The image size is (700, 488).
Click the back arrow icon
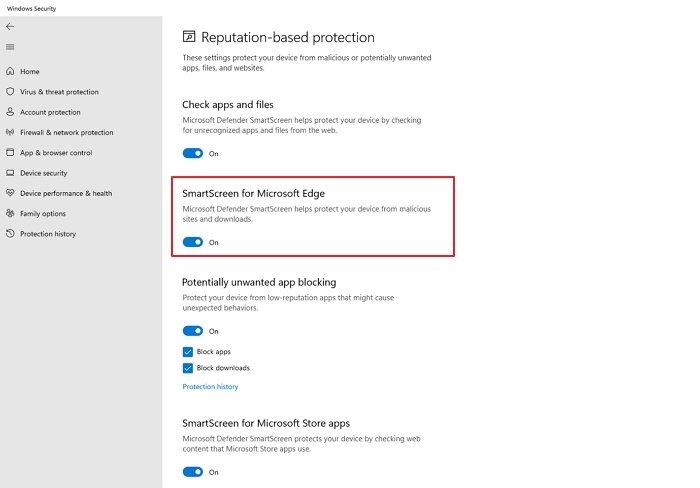click(x=10, y=27)
